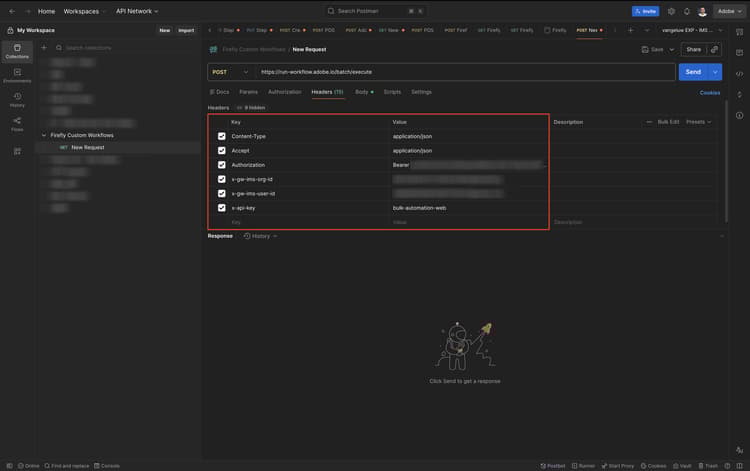Uncheck the x-gw-ims-org-id header
Viewport: 750px width, 471px height.
point(221,179)
